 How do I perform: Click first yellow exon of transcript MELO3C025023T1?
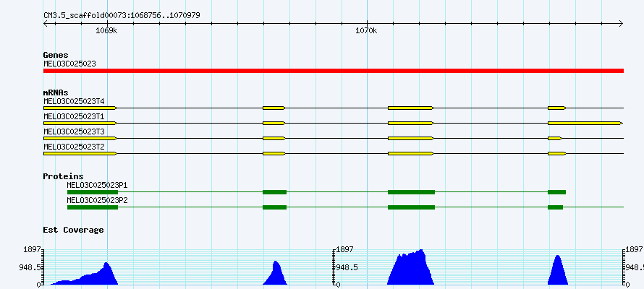(80, 123)
